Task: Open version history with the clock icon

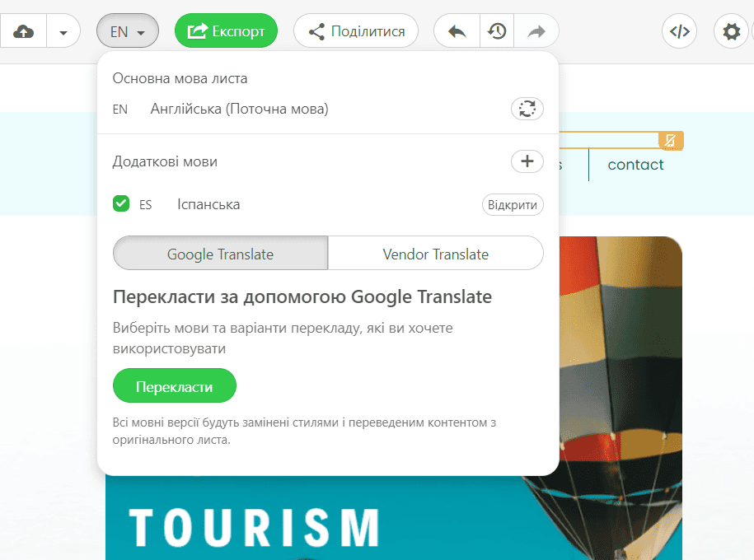Action: click(x=496, y=30)
